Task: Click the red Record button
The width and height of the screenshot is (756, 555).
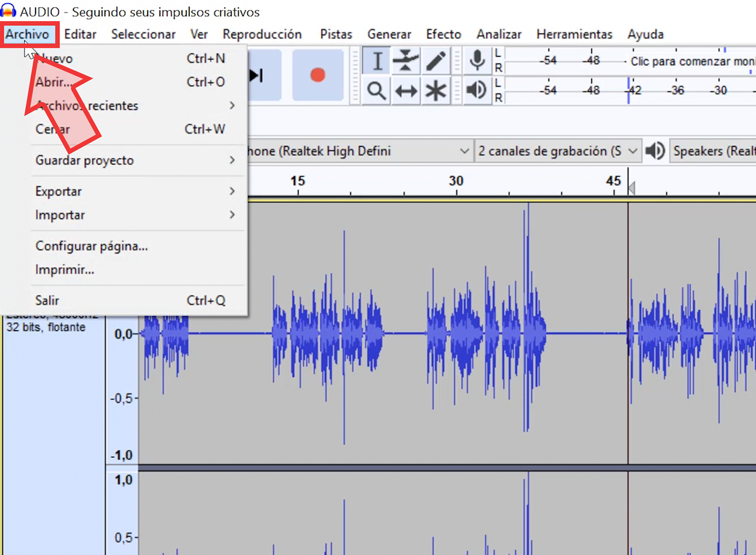Action: click(318, 75)
